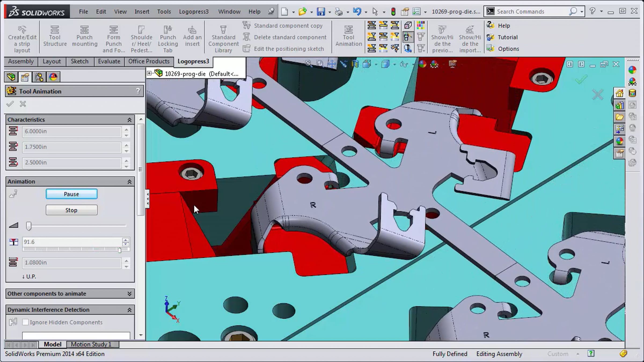This screenshot has height=362, width=644.
Task: Click the save icon in the toolbar
Action: [x=321, y=12]
